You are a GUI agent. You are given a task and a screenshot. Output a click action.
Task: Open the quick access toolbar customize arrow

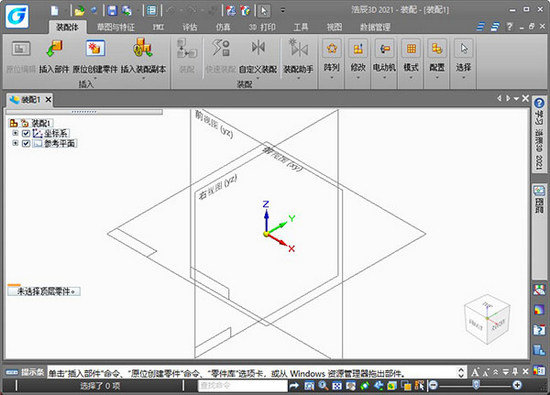283,11
